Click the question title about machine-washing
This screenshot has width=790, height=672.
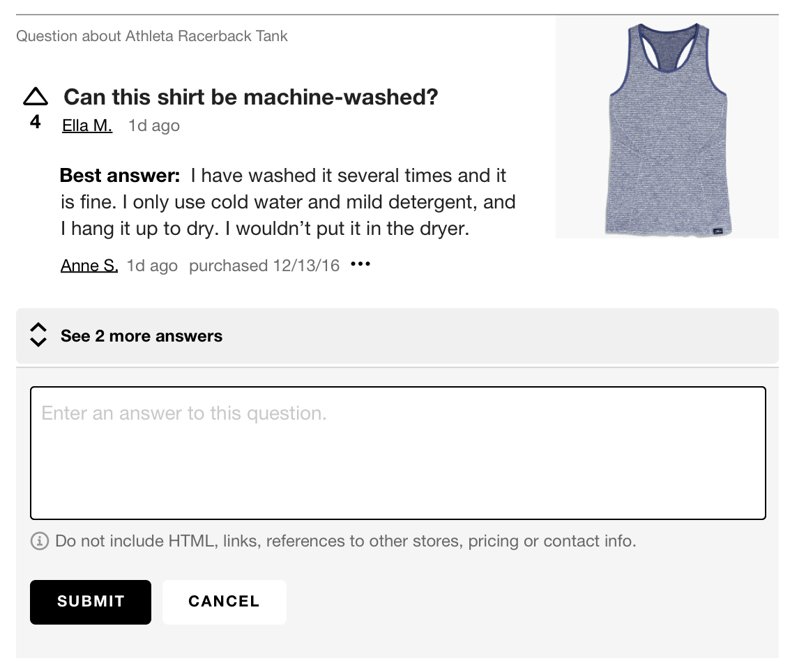tap(250, 97)
